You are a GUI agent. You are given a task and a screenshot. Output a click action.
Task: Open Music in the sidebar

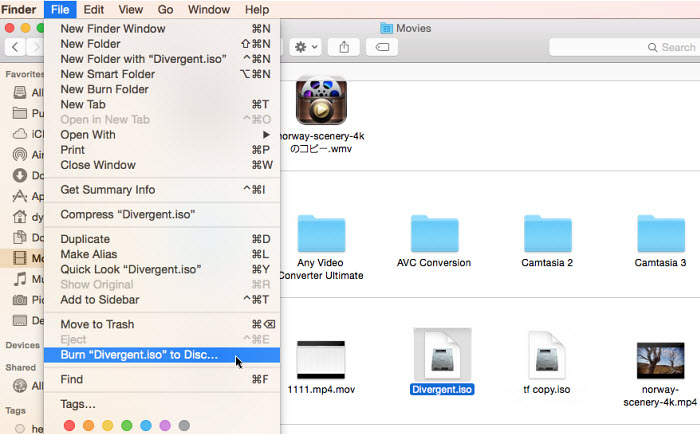click(x=28, y=279)
